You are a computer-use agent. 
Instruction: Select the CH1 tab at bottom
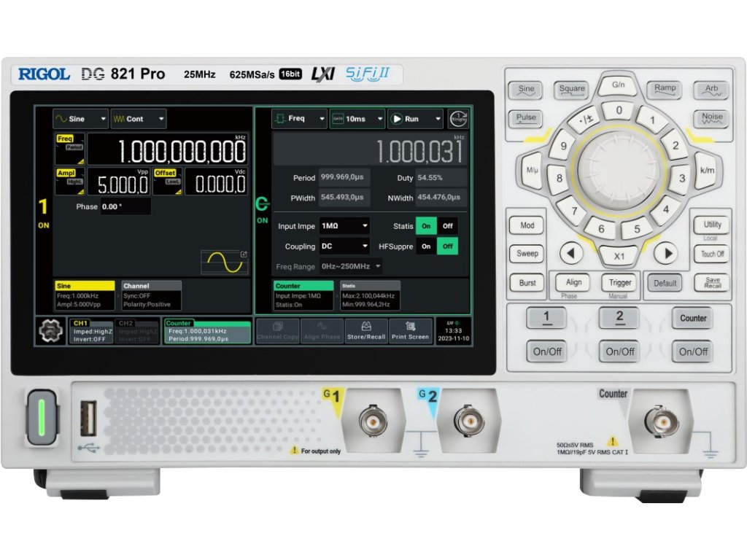[91, 330]
